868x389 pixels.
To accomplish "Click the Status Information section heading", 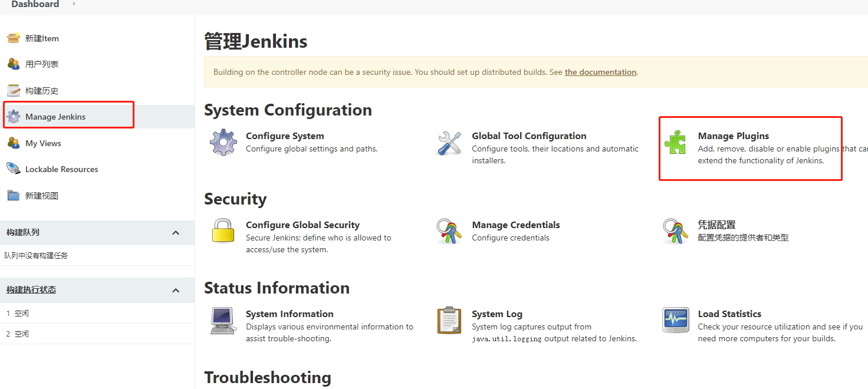I will click(x=277, y=288).
